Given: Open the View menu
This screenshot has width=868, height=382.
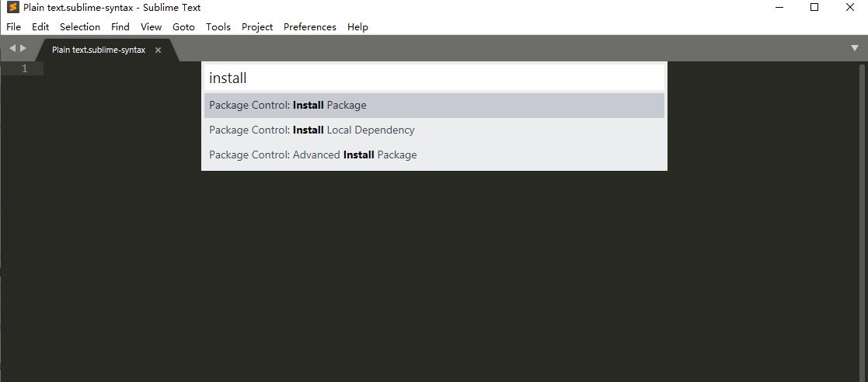Looking at the screenshot, I should (x=151, y=26).
